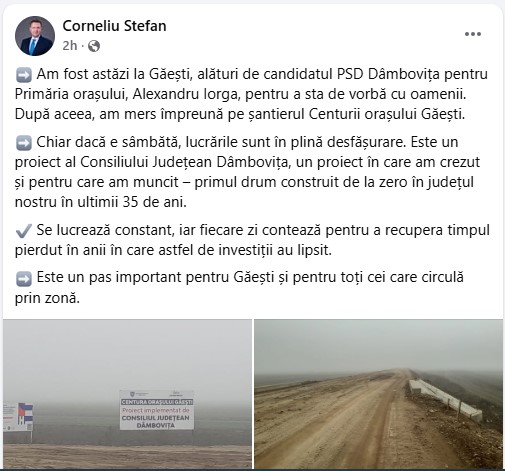Screen dimensions: 505x471
Task: Open the dirt road construction photo
Action: pos(378,394)
